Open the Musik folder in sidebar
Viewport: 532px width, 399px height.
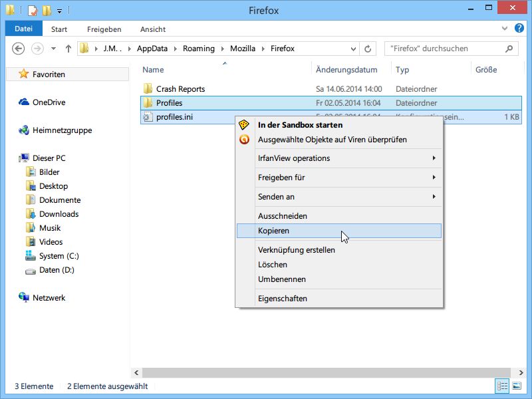pos(49,227)
